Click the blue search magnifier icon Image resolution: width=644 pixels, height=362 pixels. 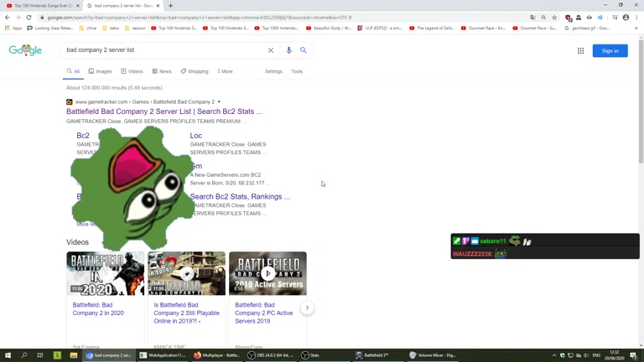(x=304, y=50)
